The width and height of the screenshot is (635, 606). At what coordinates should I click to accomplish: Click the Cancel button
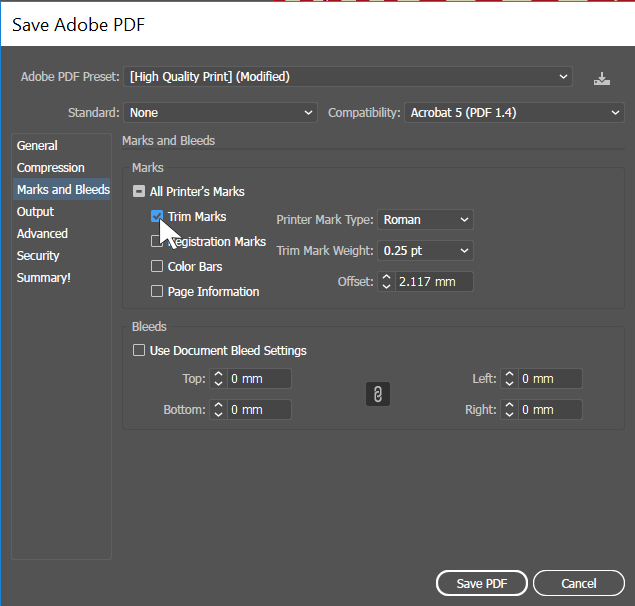tap(579, 583)
